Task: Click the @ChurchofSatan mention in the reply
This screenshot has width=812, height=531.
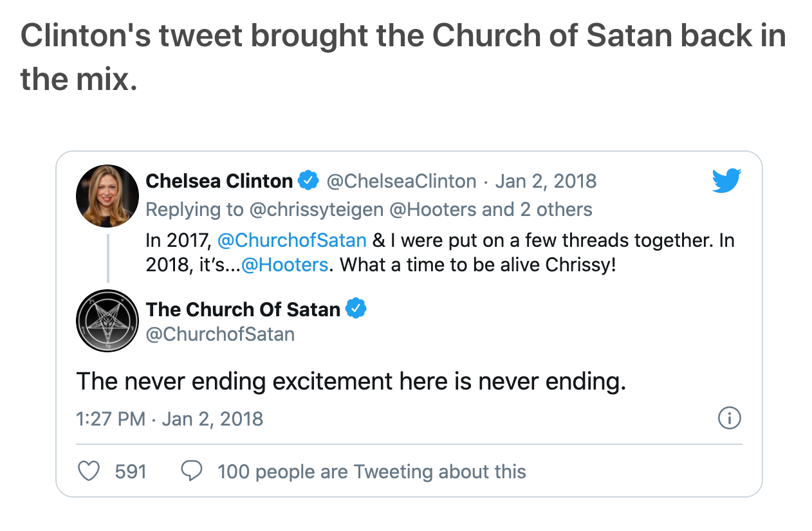Action: point(291,240)
